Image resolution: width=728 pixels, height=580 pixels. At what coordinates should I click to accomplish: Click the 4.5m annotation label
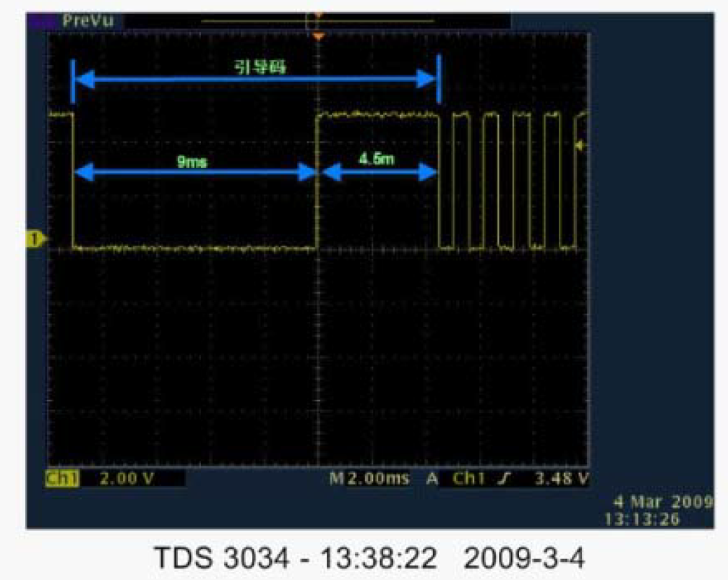[x=377, y=159]
